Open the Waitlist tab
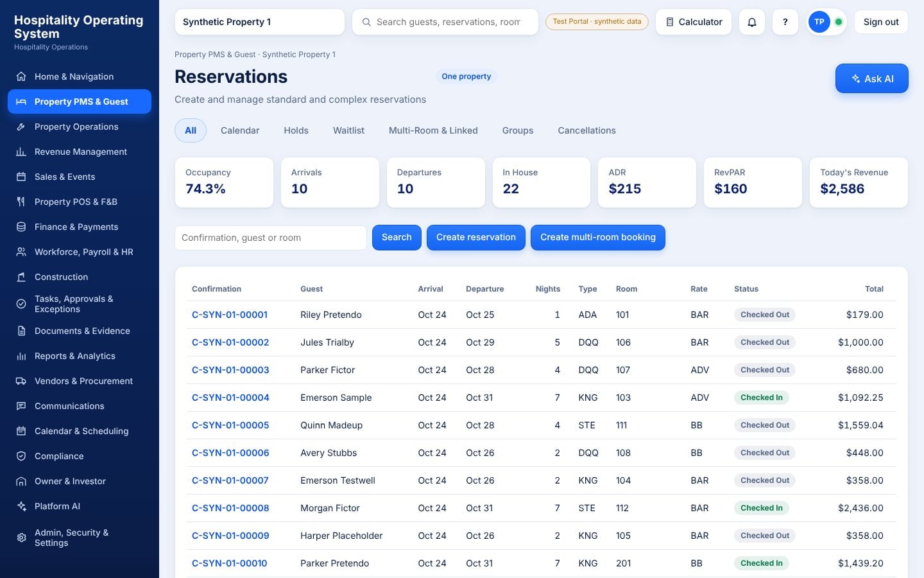The width and height of the screenshot is (924, 578). (x=348, y=130)
